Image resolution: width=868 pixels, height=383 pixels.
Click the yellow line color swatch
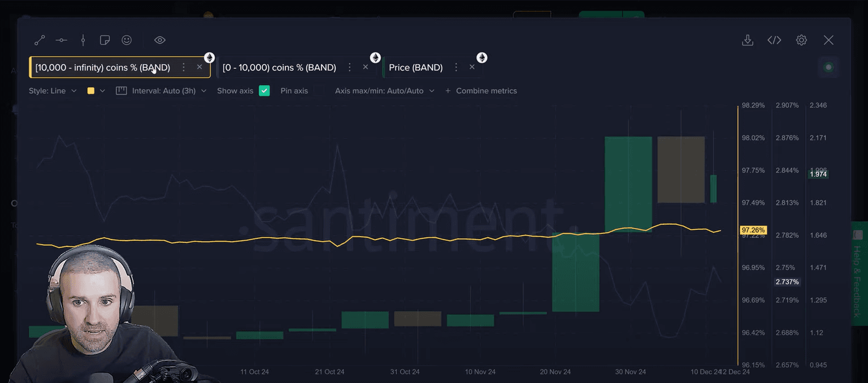pos(91,90)
